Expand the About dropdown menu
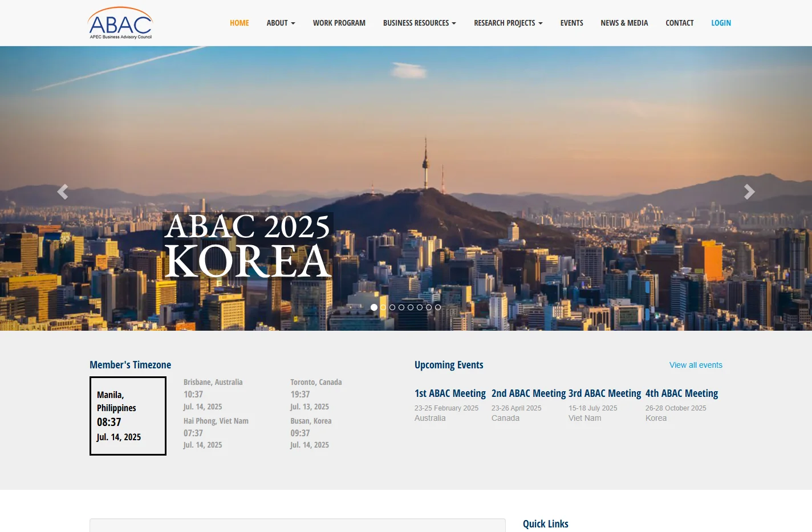Screen dimensions: 812x532 pyautogui.click(x=281, y=23)
